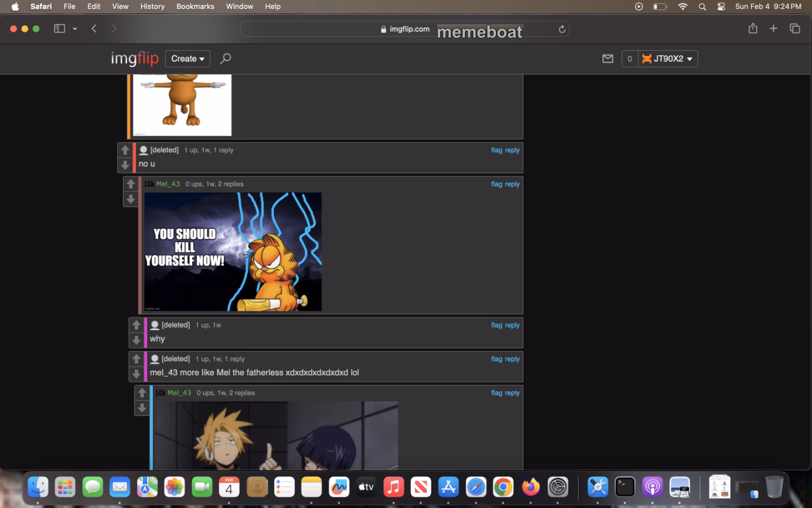The height and width of the screenshot is (508, 812).
Task: Open the Garfield lightning meme image
Action: tap(233, 252)
